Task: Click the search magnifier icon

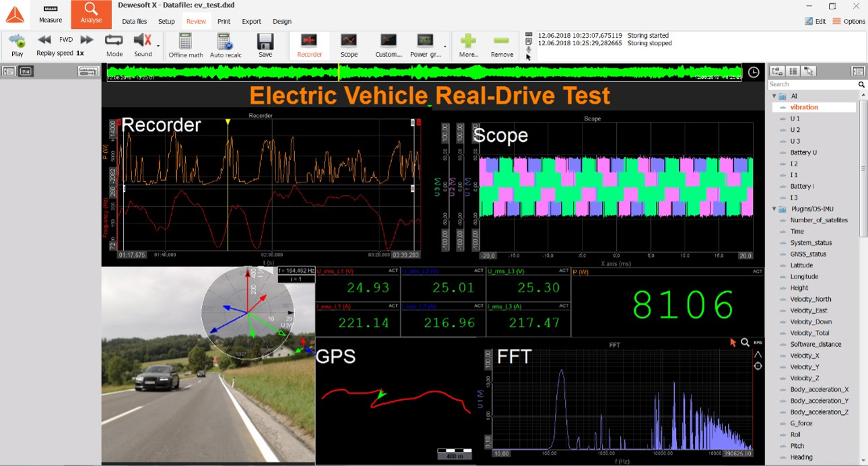Action: [x=861, y=85]
